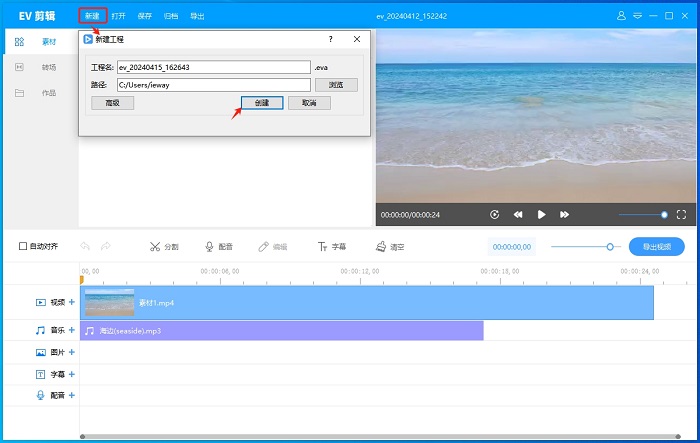Click the 创建 create button in dialog
The height and width of the screenshot is (443, 700).
click(x=261, y=103)
